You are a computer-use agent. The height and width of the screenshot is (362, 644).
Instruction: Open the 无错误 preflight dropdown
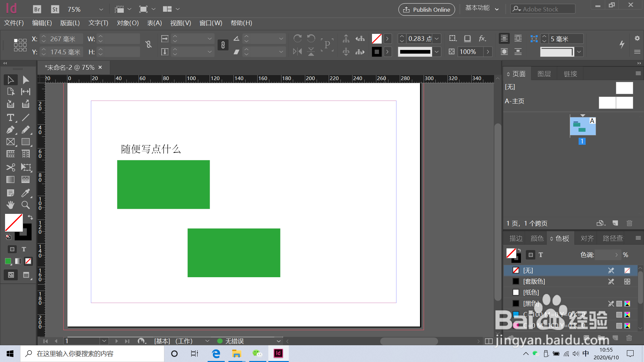(x=278, y=341)
